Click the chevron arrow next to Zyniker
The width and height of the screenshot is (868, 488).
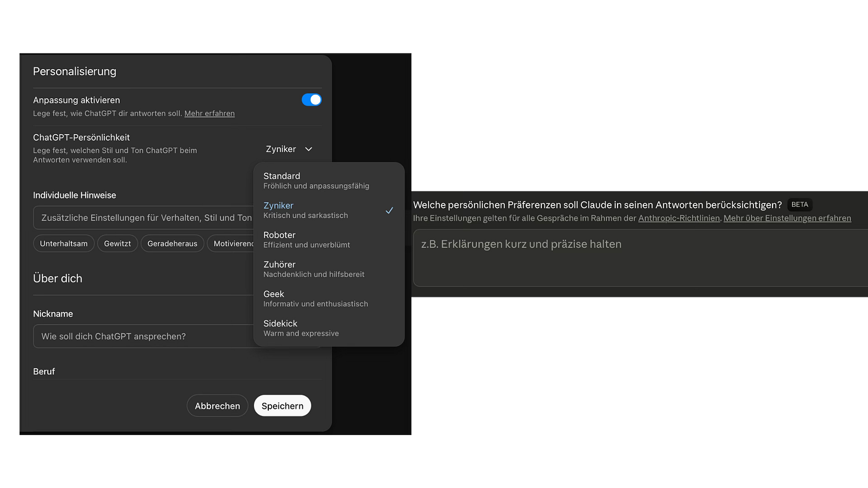click(308, 149)
